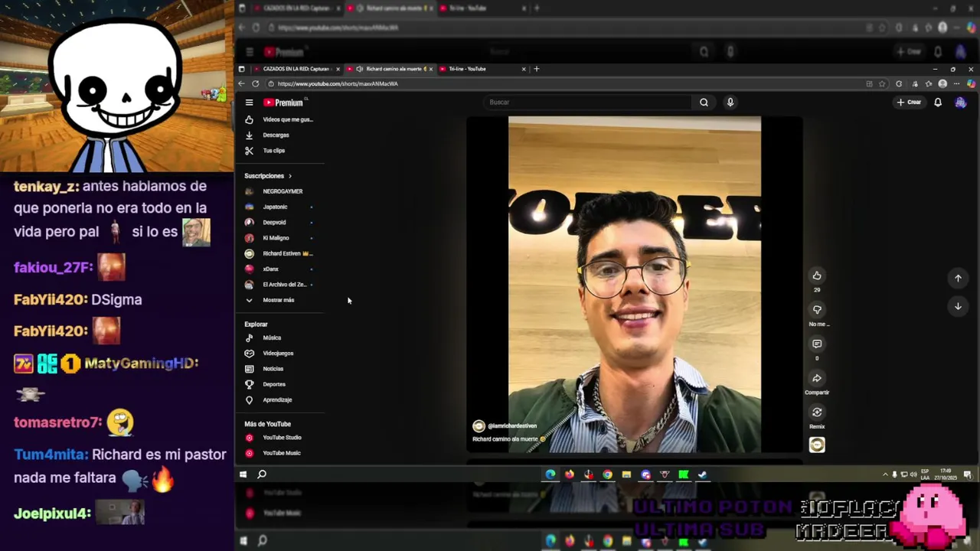The width and height of the screenshot is (980, 551).
Task: Open Google Chrome from the taskbar
Action: point(607,474)
